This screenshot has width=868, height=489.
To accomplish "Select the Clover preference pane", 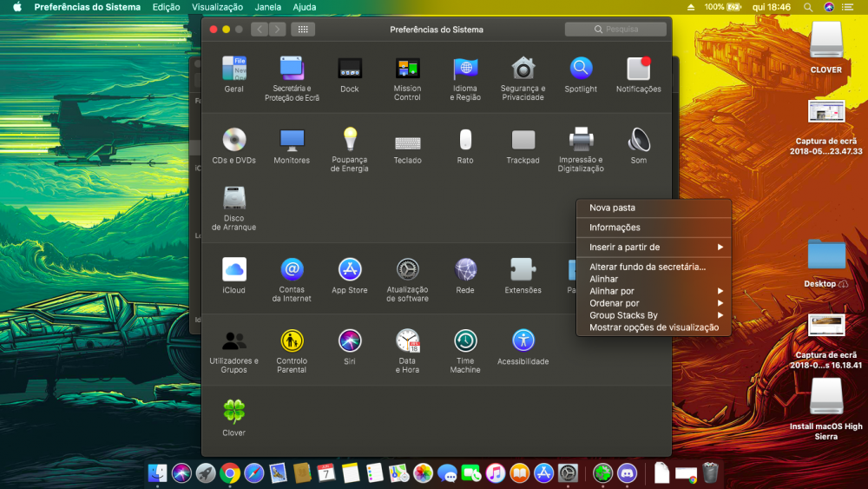I will coord(233,418).
